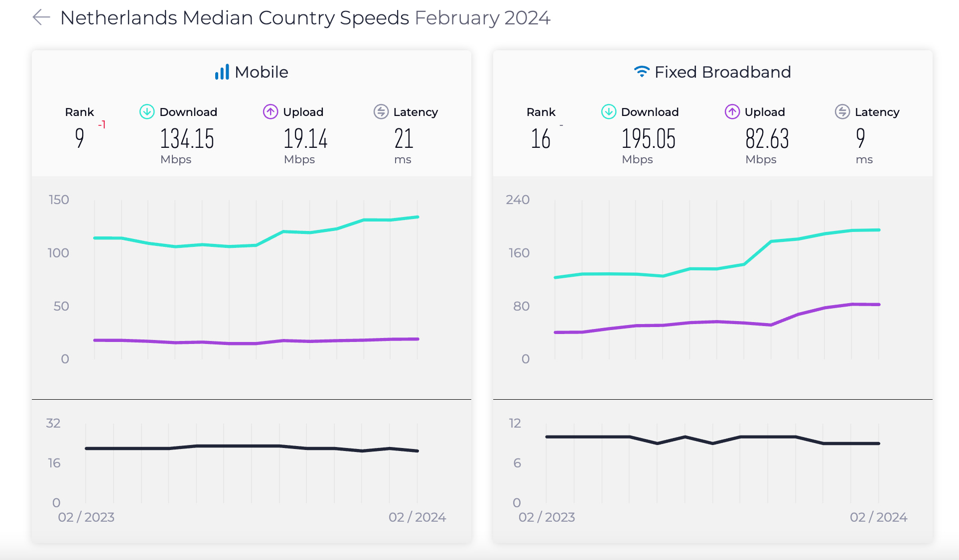Switch to the Fixed Broadband tab
Screen dimensions: 959x560
click(x=723, y=72)
